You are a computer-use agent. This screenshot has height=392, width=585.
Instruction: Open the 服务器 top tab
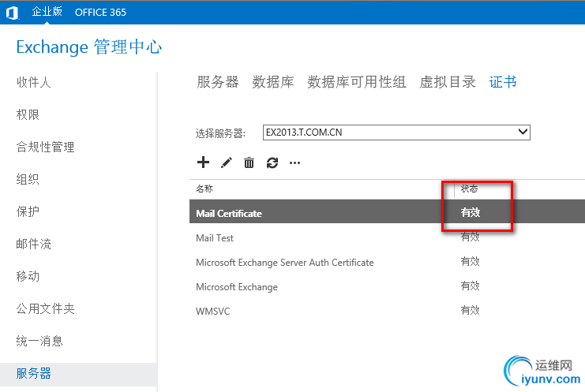coord(217,82)
